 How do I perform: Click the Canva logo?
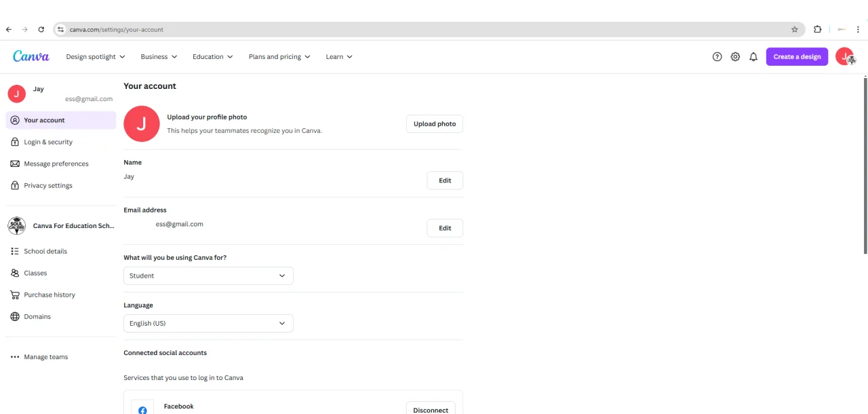(31, 56)
